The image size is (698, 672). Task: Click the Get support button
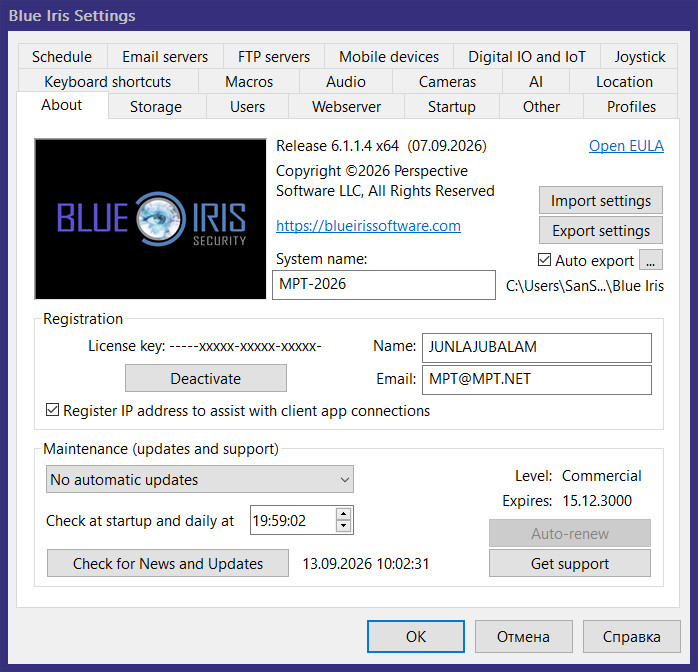tap(570, 563)
